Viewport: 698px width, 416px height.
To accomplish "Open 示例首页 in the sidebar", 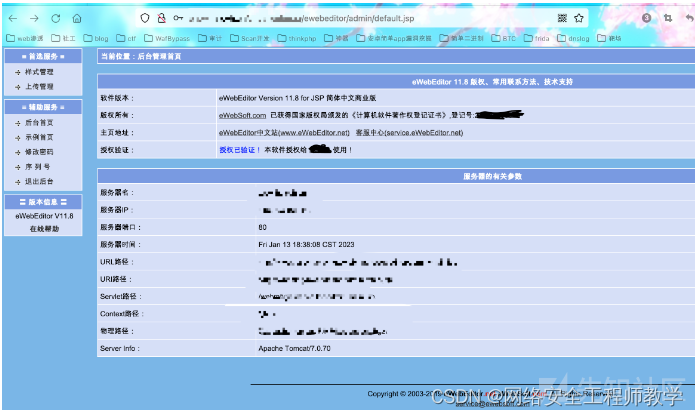I will (39, 137).
